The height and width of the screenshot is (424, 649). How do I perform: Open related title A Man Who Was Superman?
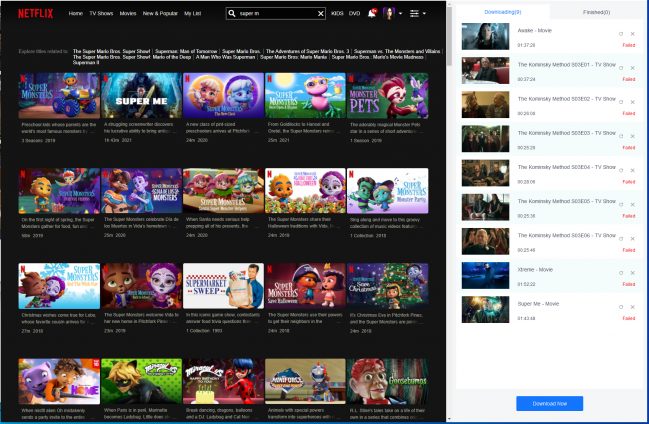pyautogui.click(x=225, y=57)
